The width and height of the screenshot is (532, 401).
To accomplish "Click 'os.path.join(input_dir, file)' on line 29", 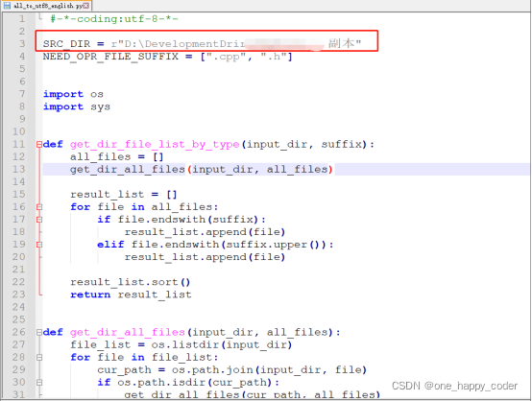I will pyautogui.click(x=269, y=369).
